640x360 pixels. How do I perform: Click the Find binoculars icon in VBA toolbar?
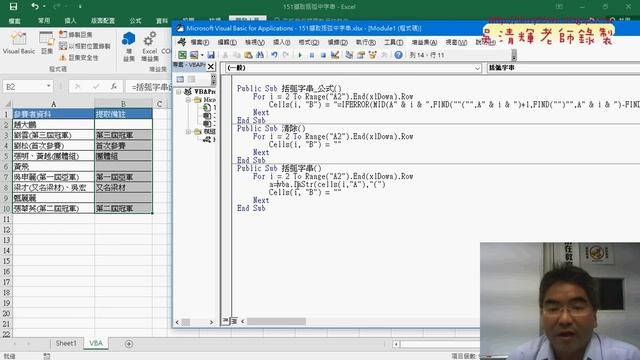(260, 55)
